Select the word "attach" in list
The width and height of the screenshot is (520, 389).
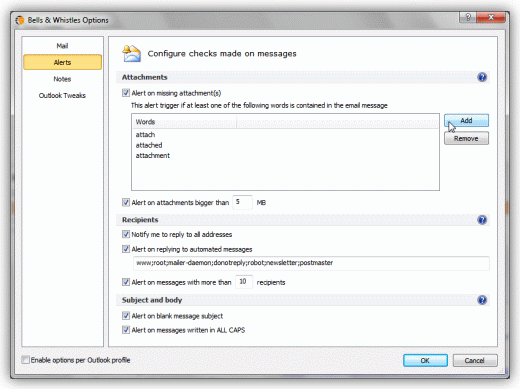coord(145,135)
